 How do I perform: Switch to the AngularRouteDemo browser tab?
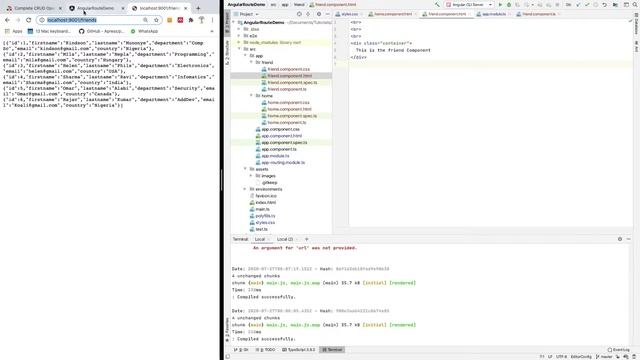[x=96, y=8]
